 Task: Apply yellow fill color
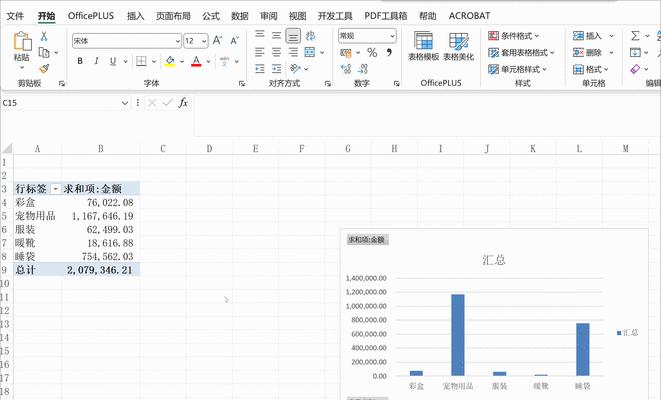(x=170, y=62)
